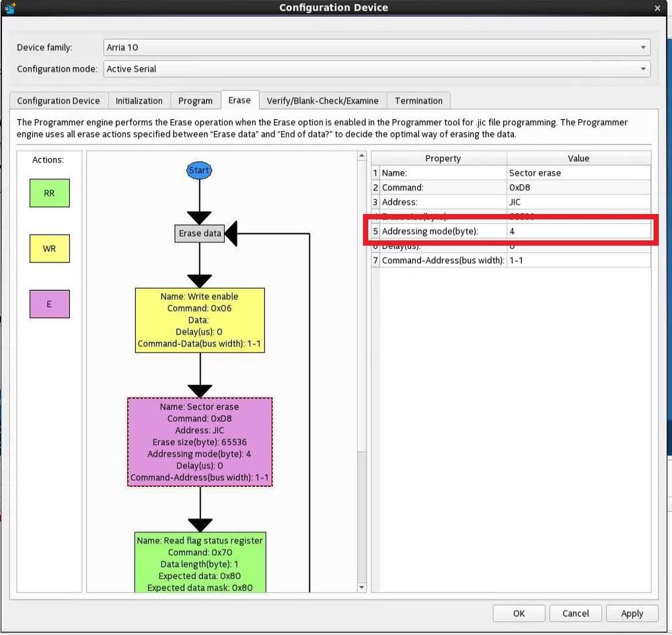Select the Read flag status register block

point(200,562)
